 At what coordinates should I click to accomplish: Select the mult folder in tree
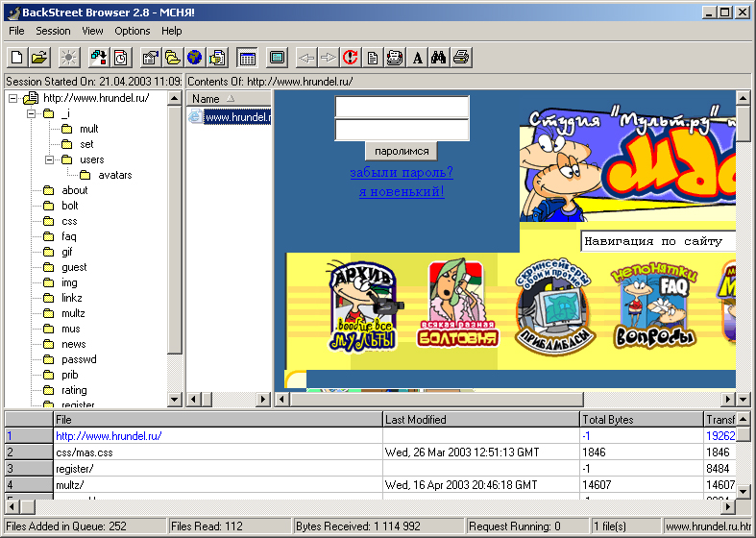point(88,129)
